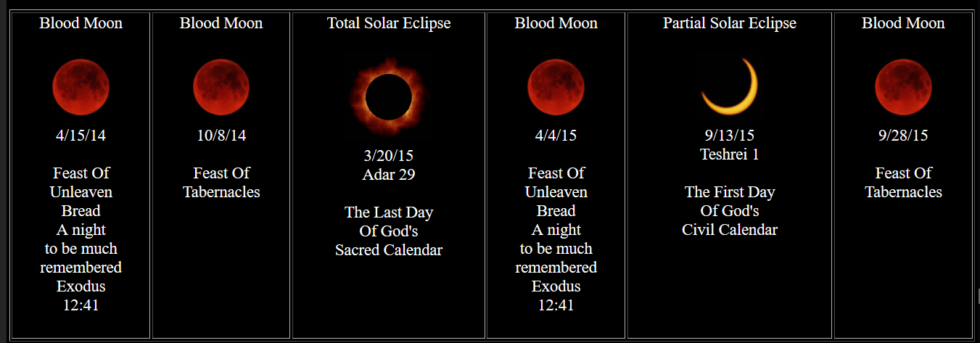Select the date 3/20/15
This screenshot has height=343, width=980.
(389, 155)
